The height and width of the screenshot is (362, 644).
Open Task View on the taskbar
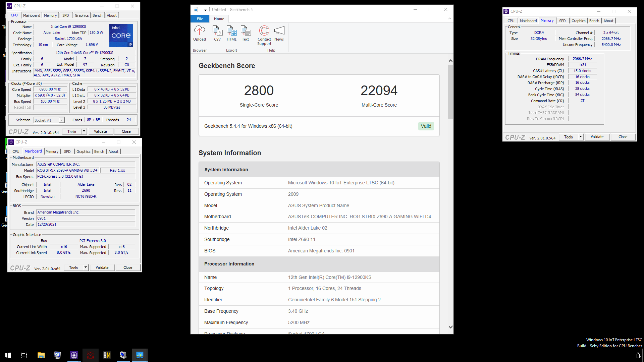(24, 355)
